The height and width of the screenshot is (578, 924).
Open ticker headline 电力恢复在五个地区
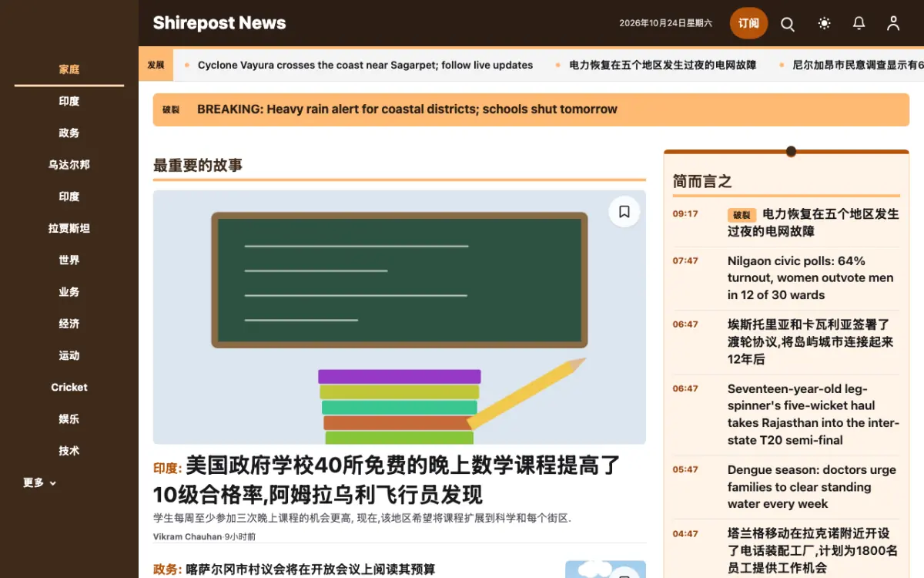(x=662, y=66)
